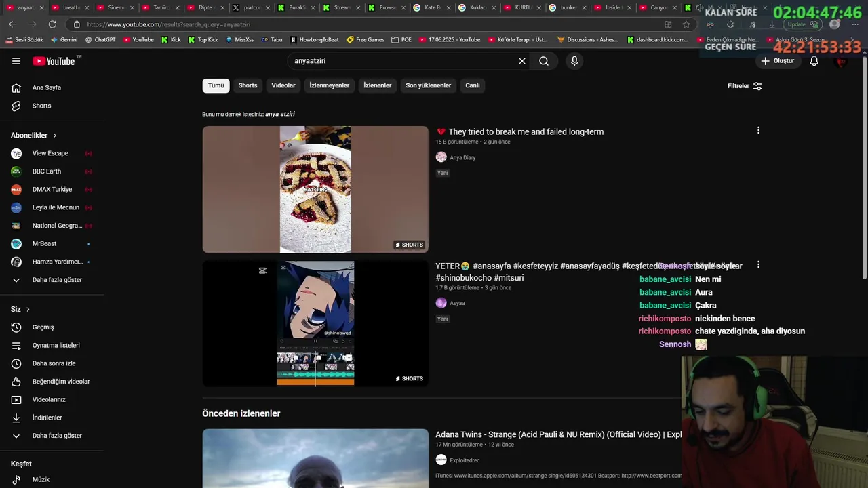Start voice search with the microphone icon

574,61
